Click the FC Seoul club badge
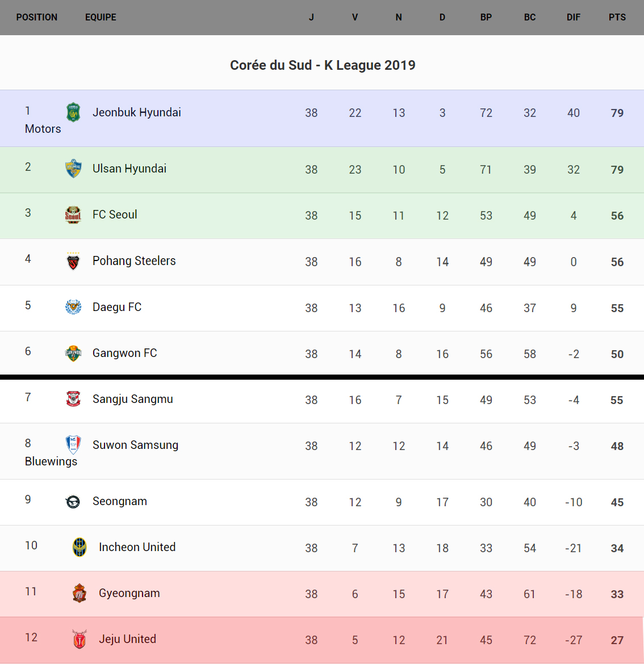644x664 pixels. (73, 215)
